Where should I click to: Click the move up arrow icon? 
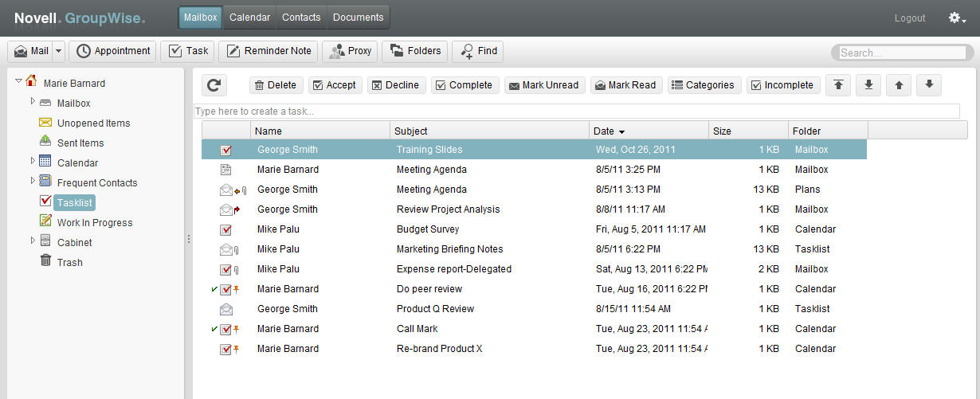pos(899,85)
